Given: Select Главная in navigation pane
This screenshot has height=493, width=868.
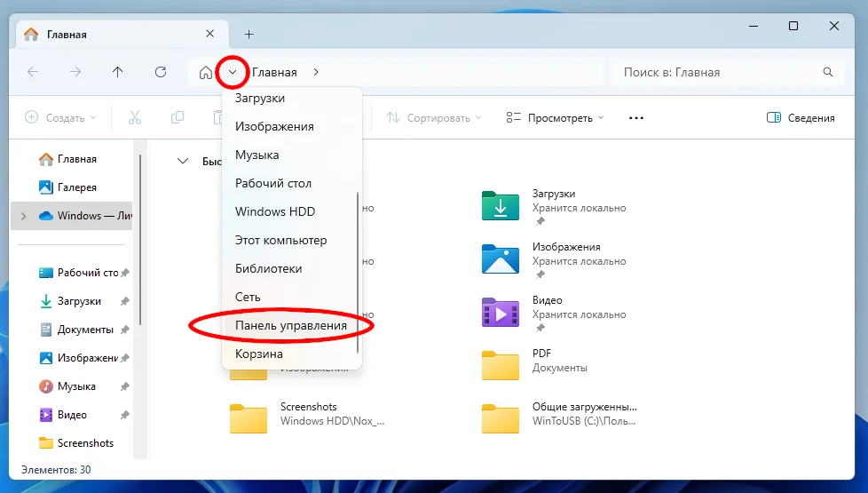Looking at the screenshot, I should coord(72,159).
